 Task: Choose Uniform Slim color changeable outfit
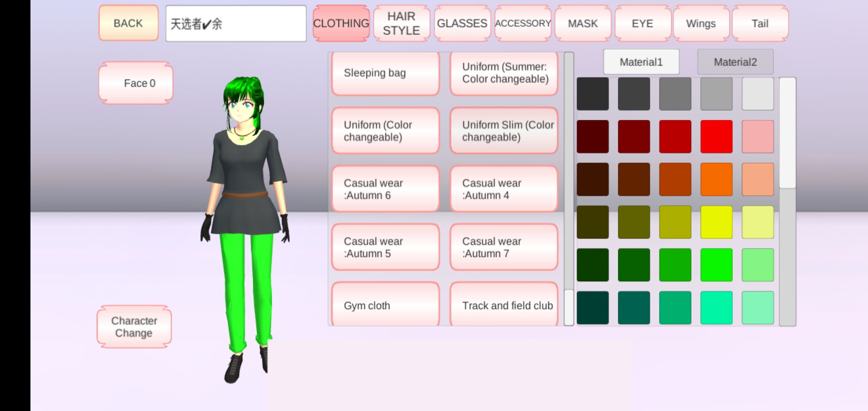point(504,131)
